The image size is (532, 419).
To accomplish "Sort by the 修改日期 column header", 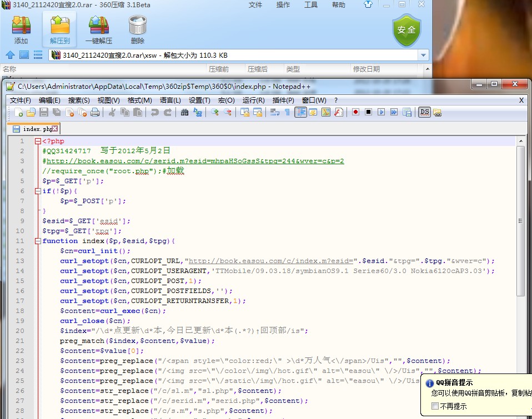I will click(x=367, y=69).
